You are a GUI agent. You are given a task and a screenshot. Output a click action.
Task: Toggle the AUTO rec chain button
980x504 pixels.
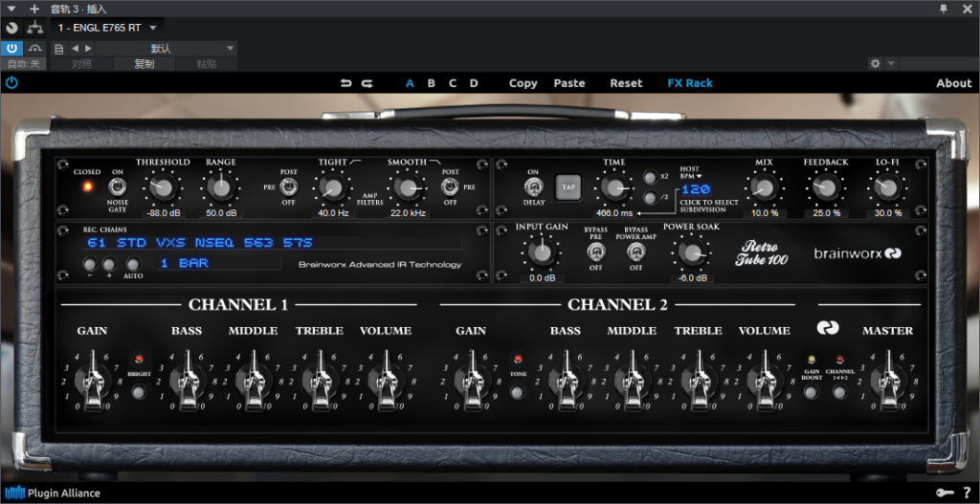click(133, 264)
